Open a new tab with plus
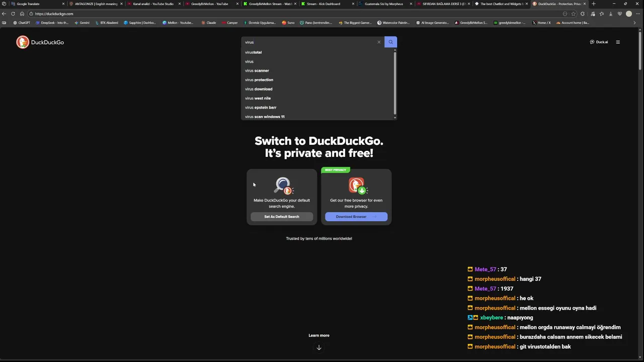644x362 pixels. click(x=594, y=4)
